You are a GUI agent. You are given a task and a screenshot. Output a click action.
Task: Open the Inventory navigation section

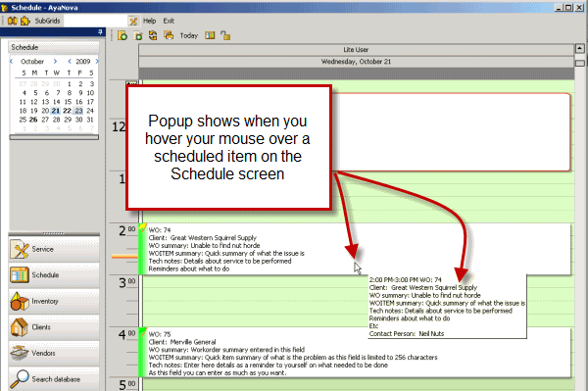point(54,301)
